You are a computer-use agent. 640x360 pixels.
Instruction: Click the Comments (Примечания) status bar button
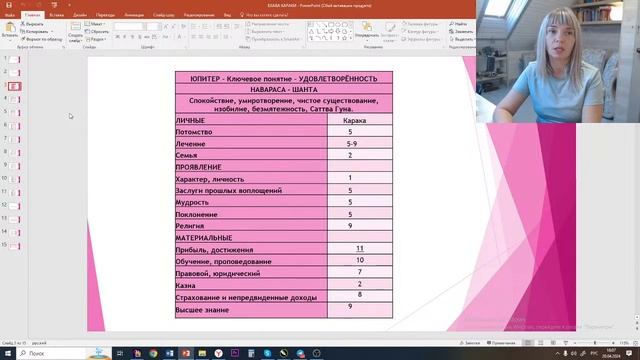[x=501, y=343]
